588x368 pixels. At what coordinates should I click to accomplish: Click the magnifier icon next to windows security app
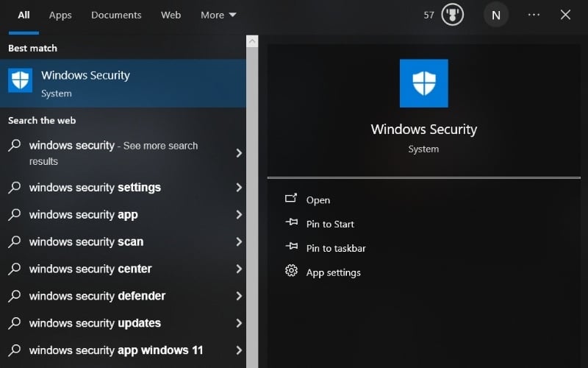pyautogui.click(x=14, y=214)
